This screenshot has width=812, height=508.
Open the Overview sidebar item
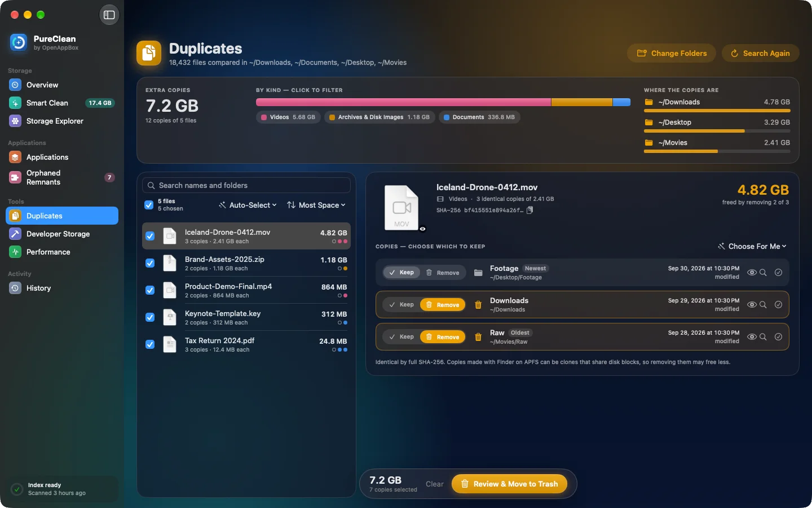62,85
